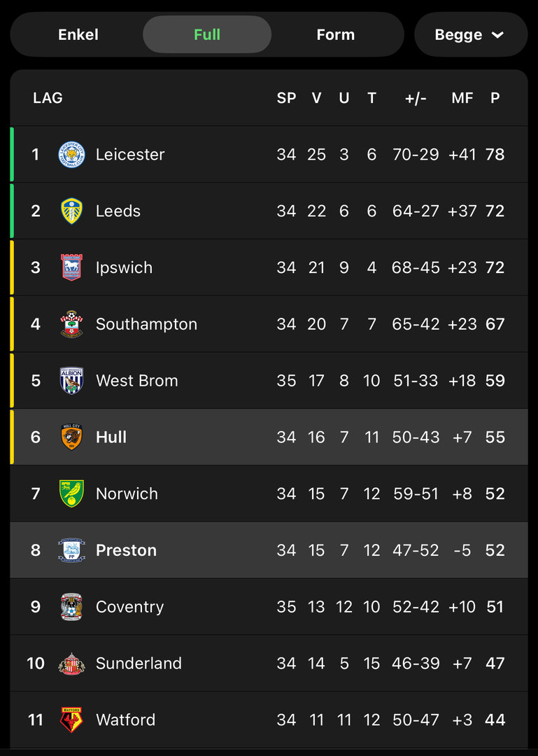Open the Hull team name link
The width and height of the screenshot is (538, 756).
click(x=111, y=437)
